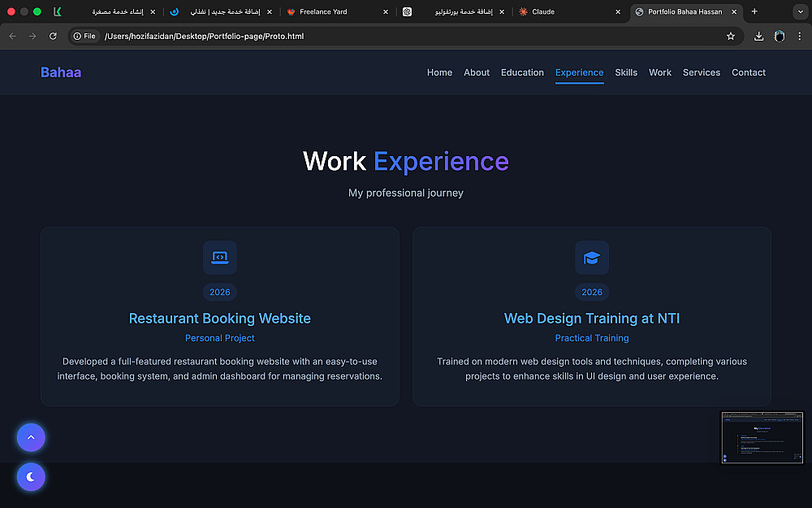The width and height of the screenshot is (812, 508).
Task: Close the Freelance Yard tab
Action: pyautogui.click(x=385, y=11)
